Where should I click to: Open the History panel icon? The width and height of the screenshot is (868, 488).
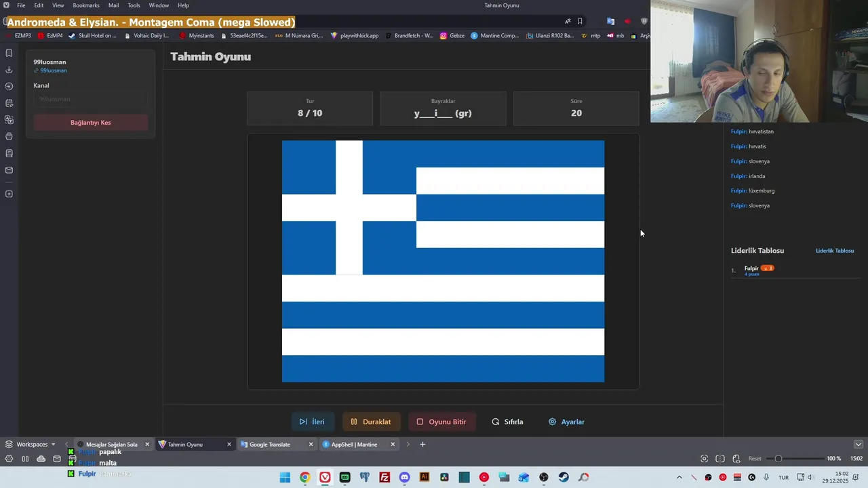pyautogui.click(x=9, y=86)
